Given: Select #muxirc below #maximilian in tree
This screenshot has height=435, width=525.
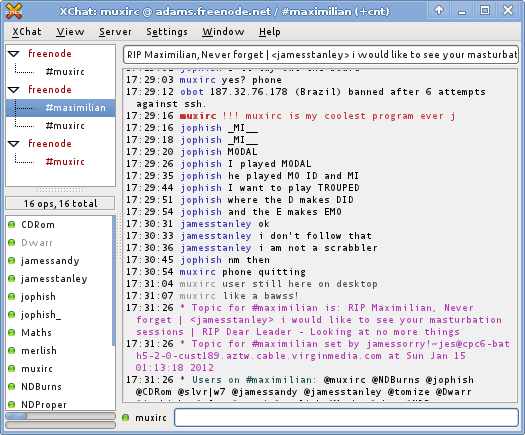Looking at the screenshot, I should 65,126.
